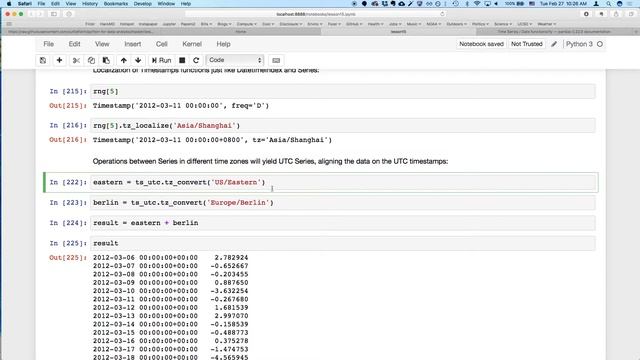
Task: Click the Out[225] output prompt
Action: (68, 258)
